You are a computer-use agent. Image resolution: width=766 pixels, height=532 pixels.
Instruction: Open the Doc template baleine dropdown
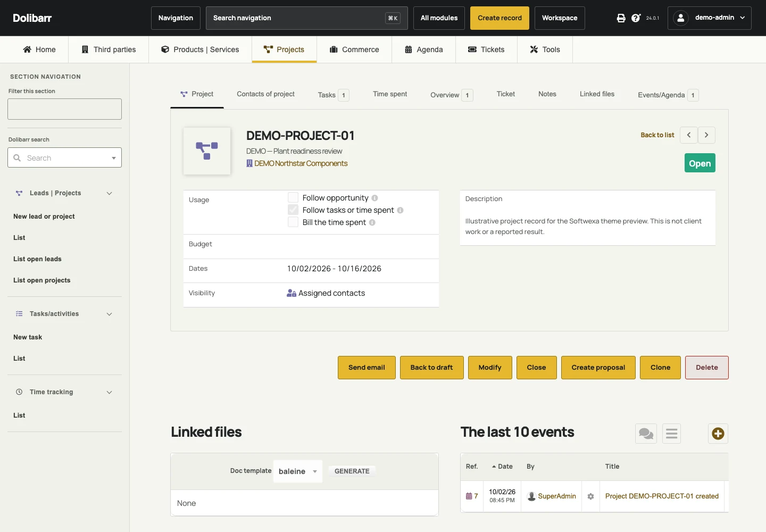[x=298, y=471]
